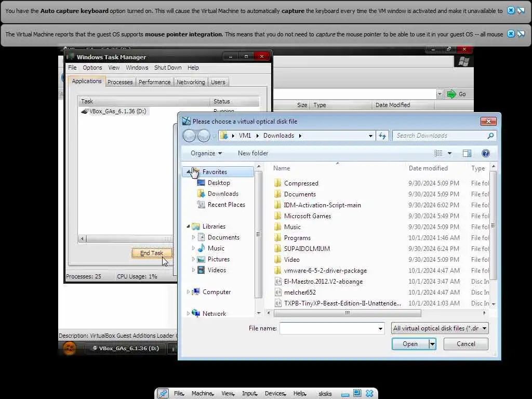Screen dimensions: 532x399
Task: Click End Task button in Task Manager
Action: (x=152, y=253)
